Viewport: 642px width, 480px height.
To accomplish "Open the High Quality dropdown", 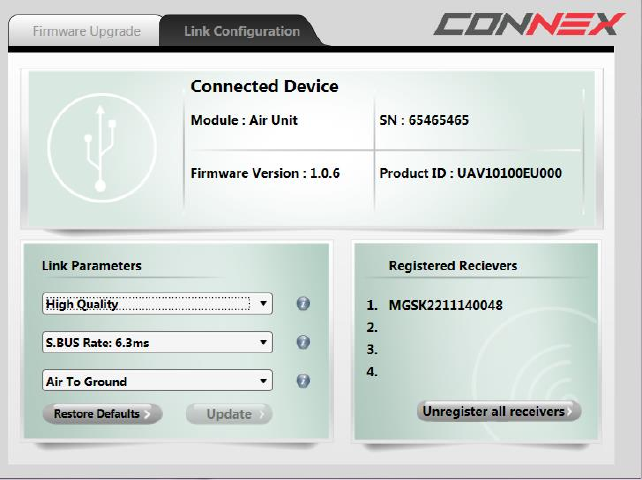I will [157, 304].
